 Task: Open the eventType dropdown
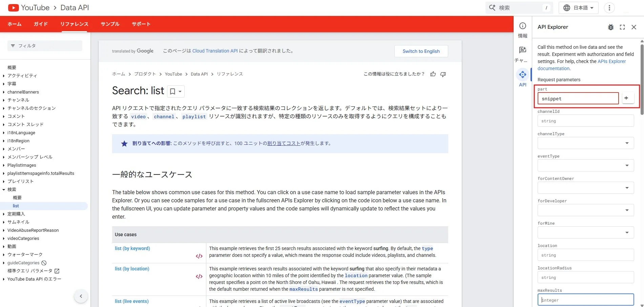point(586,165)
